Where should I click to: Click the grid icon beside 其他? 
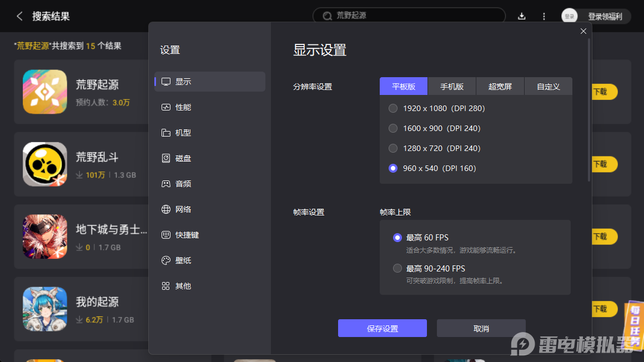click(x=166, y=286)
